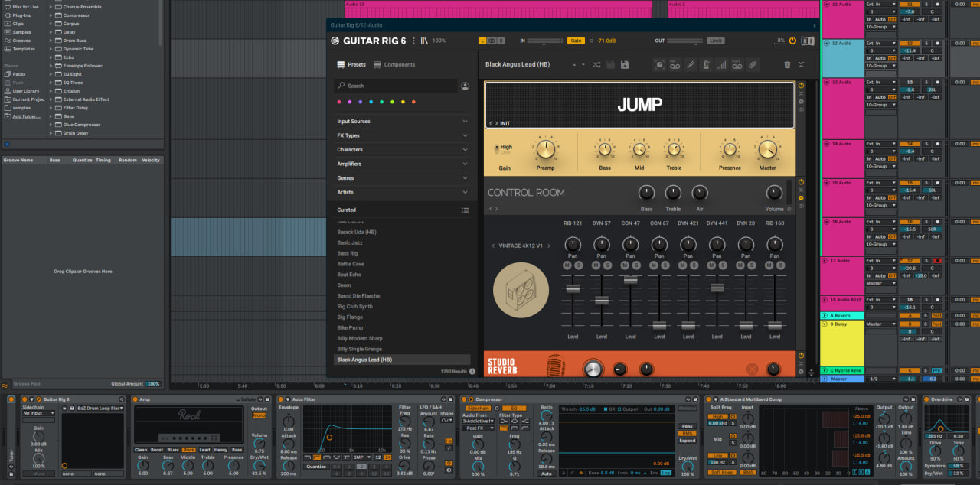980x485 pixels.
Task: Show info for 1293 Results
Action: 472,371
